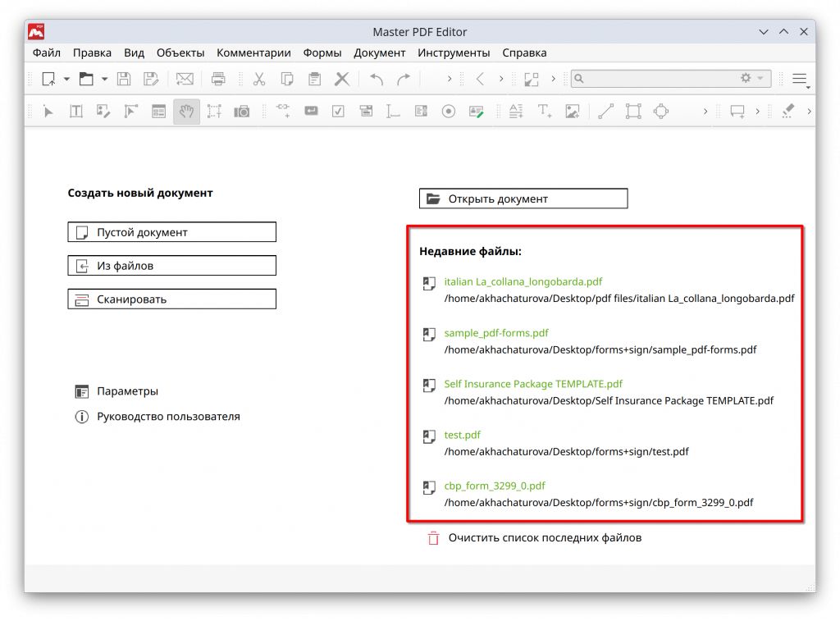Select the line drawing tool
Image resolution: width=840 pixels, height=621 pixels.
pos(605,112)
